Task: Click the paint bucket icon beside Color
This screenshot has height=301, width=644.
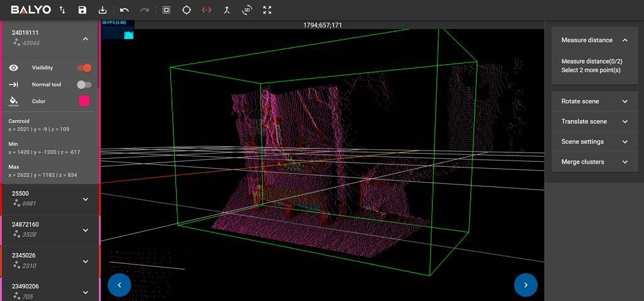Action: pos(14,101)
